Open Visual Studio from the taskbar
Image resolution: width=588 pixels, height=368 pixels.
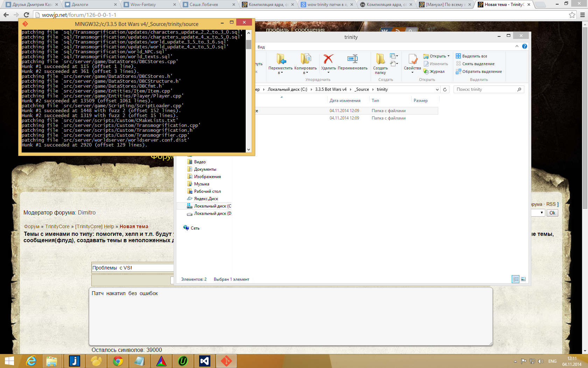pyautogui.click(x=204, y=361)
